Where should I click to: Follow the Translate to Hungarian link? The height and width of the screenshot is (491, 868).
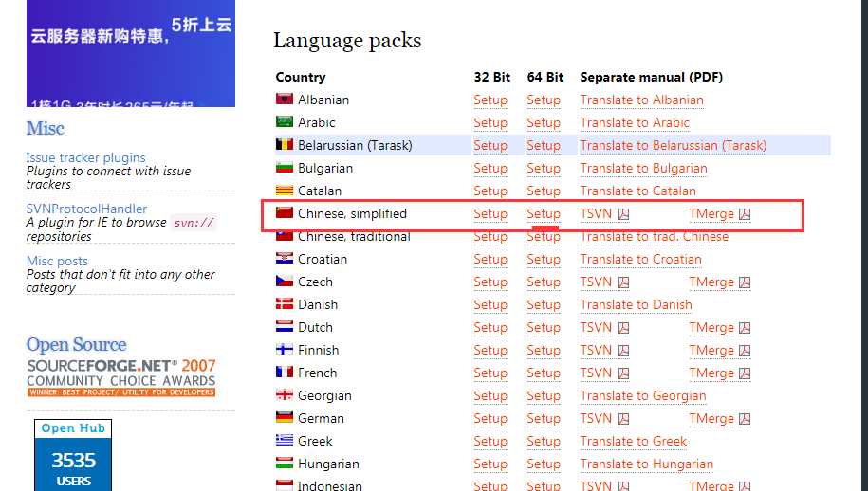click(x=647, y=464)
